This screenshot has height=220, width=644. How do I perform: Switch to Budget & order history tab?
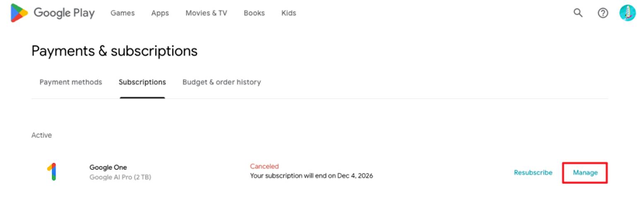pyautogui.click(x=221, y=82)
